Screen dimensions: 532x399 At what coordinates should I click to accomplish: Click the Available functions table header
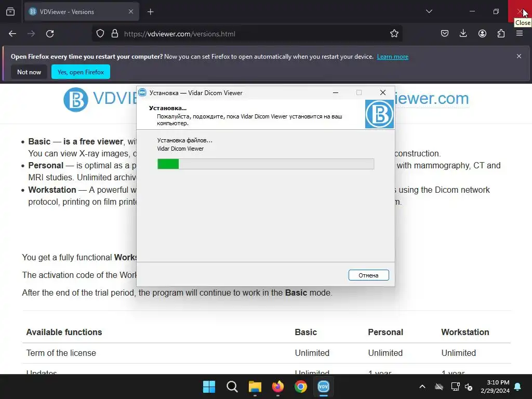point(64,332)
